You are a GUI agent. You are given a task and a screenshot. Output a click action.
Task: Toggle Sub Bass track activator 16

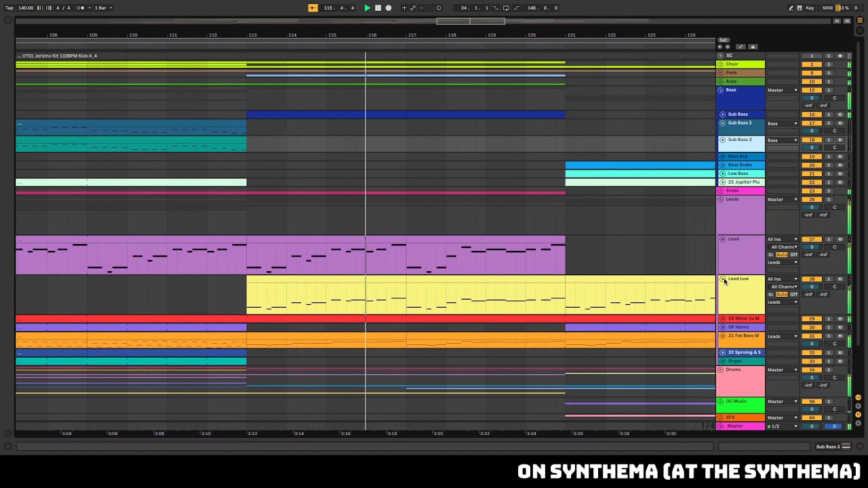point(812,115)
